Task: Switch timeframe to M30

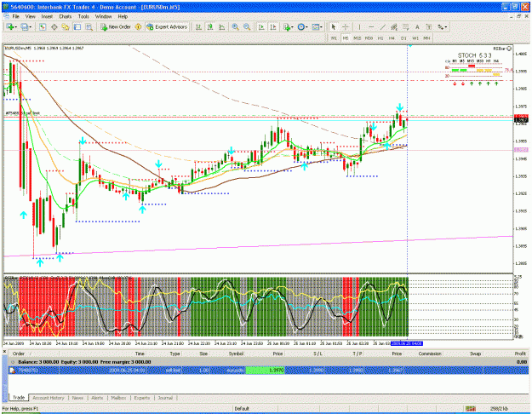Action: click(369, 38)
